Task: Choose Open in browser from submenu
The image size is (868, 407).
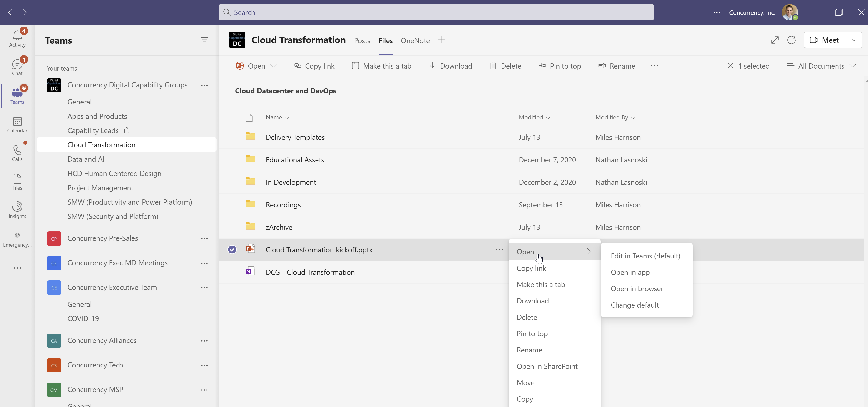Action: coord(637,288)
